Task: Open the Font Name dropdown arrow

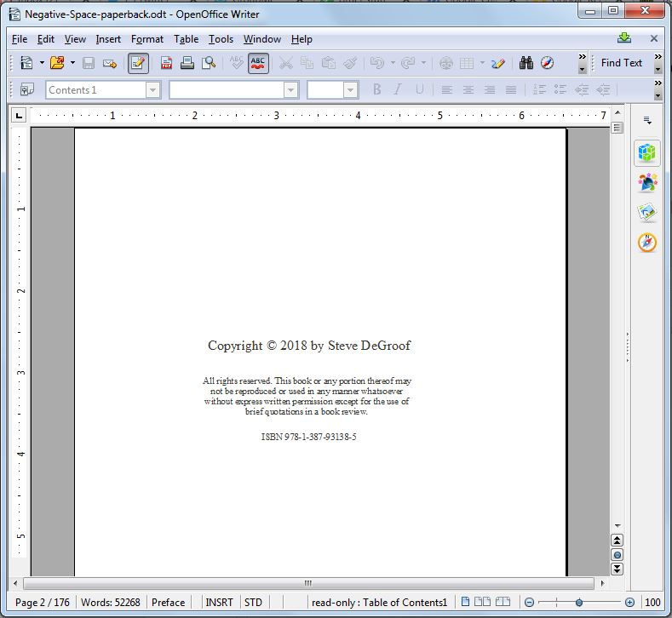Action: (x=290, y=90)
